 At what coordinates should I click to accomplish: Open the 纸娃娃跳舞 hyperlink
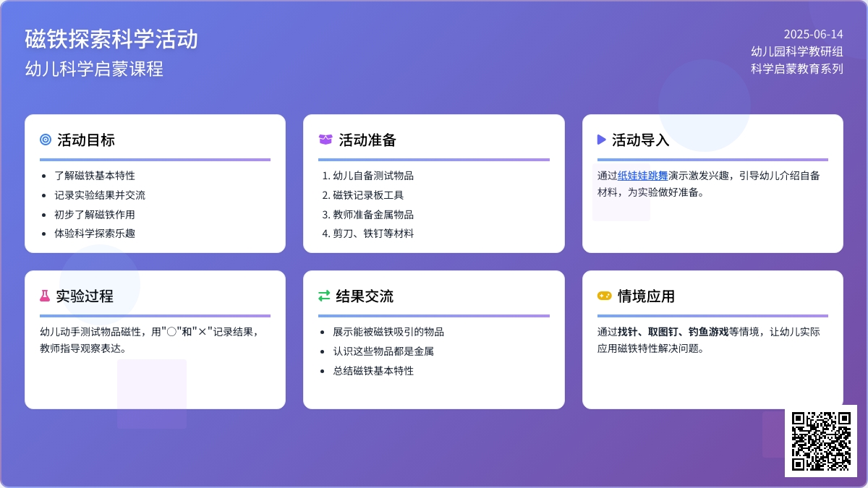[643, 176]
